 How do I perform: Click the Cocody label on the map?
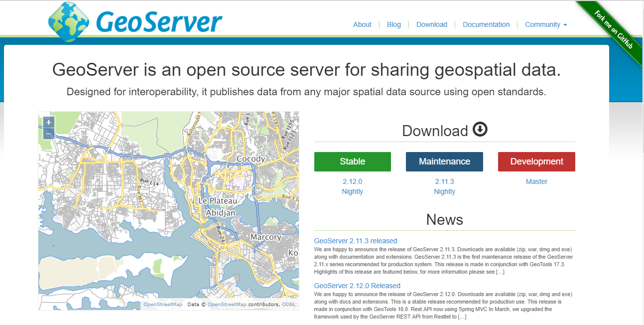(x=251, y=159)
